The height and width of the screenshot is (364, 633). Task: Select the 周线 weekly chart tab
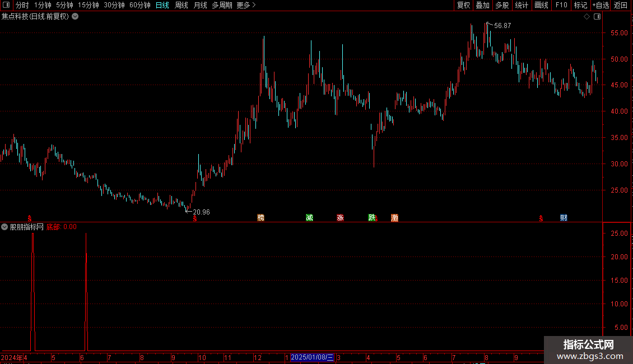[181, 5]
